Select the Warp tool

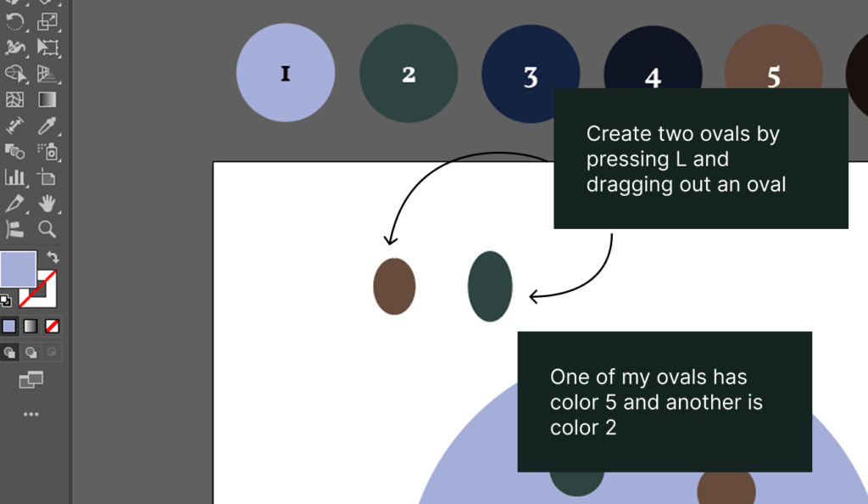click(x=15, y=48)
